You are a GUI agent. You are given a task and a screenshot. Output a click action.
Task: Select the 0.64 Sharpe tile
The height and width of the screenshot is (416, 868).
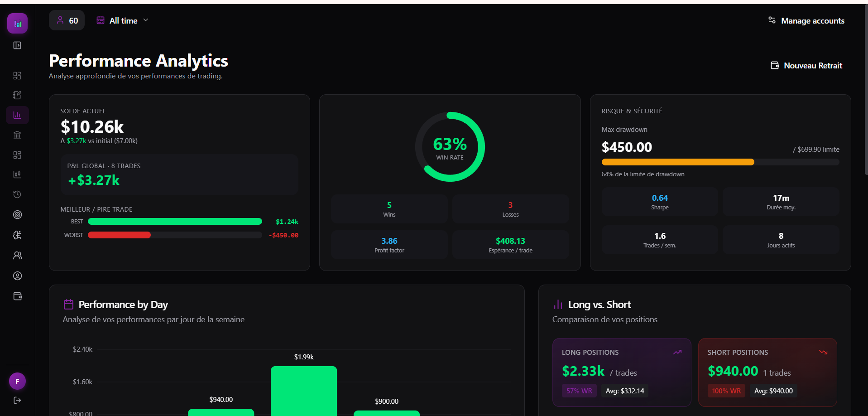pyautogui.click(x=660, y=202)
